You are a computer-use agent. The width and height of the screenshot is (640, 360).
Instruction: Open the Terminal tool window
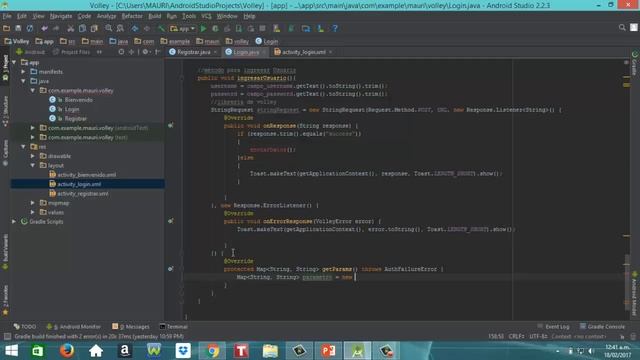173,327
